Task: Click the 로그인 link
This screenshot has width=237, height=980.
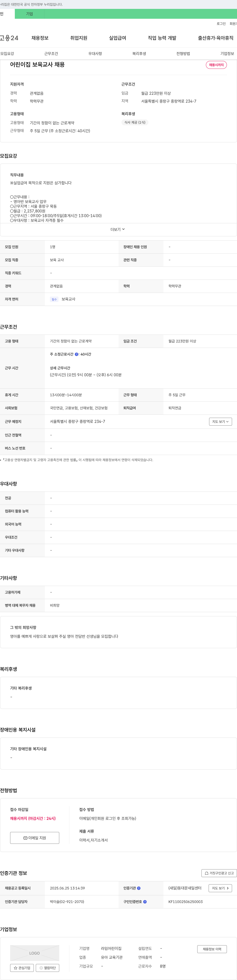Action: tap(221, 24)
